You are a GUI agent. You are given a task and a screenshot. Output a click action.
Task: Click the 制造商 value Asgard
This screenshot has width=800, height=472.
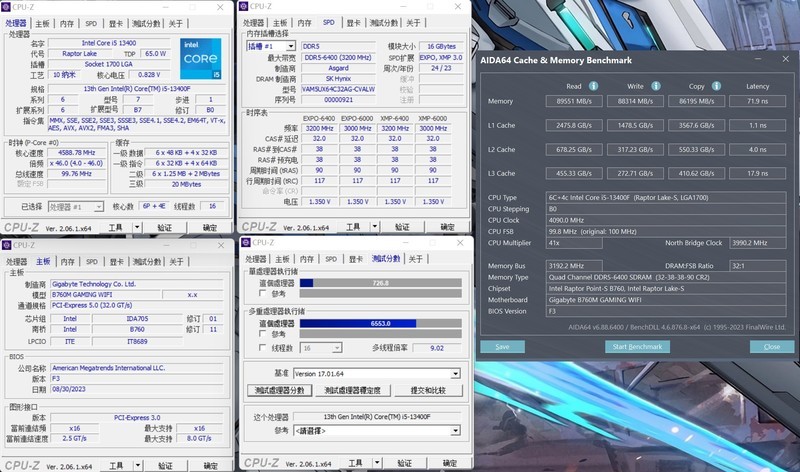pos(339,68)
